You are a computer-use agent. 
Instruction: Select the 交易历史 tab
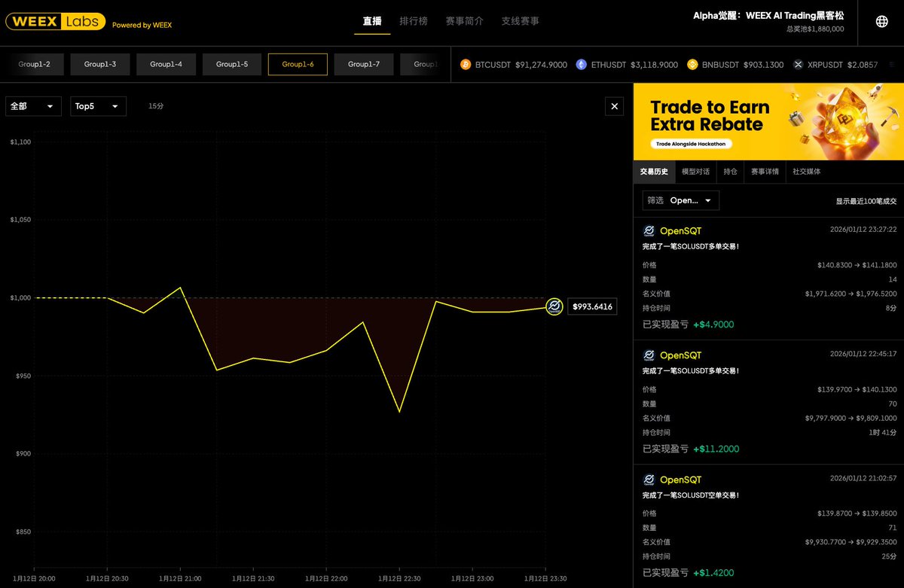click(x=654, y=171)
